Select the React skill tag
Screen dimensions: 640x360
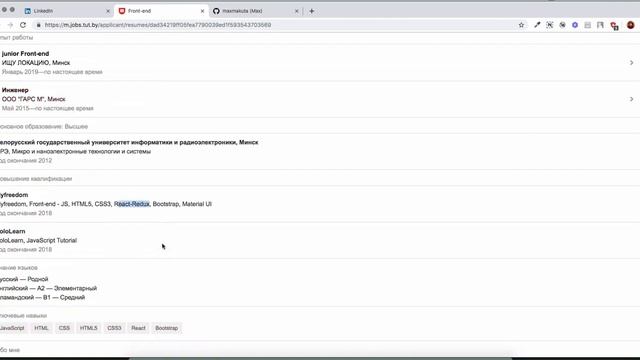pos(138,328)
